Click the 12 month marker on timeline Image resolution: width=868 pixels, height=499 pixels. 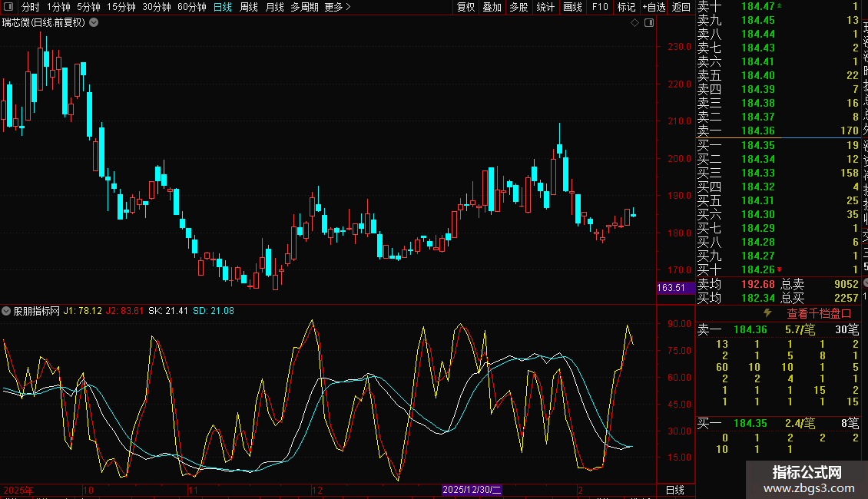pos(316,490)
